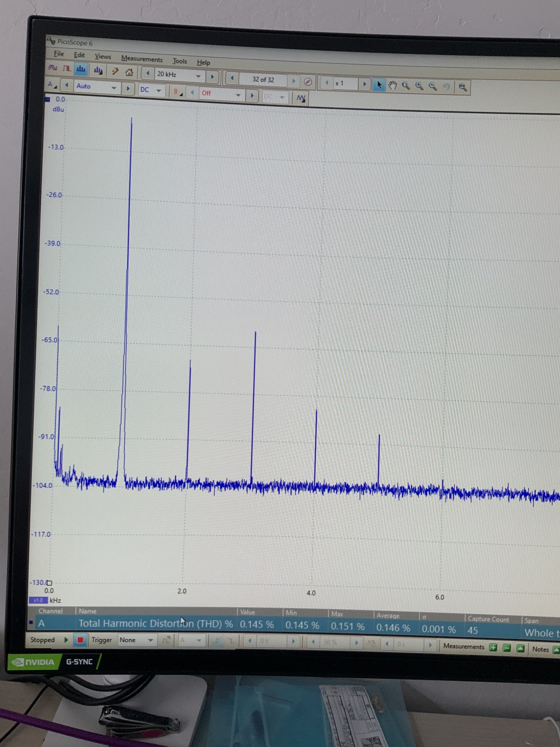This screenshot has height=747, width=560.
Task: Start capture with green play button
Action: [66, 639]
